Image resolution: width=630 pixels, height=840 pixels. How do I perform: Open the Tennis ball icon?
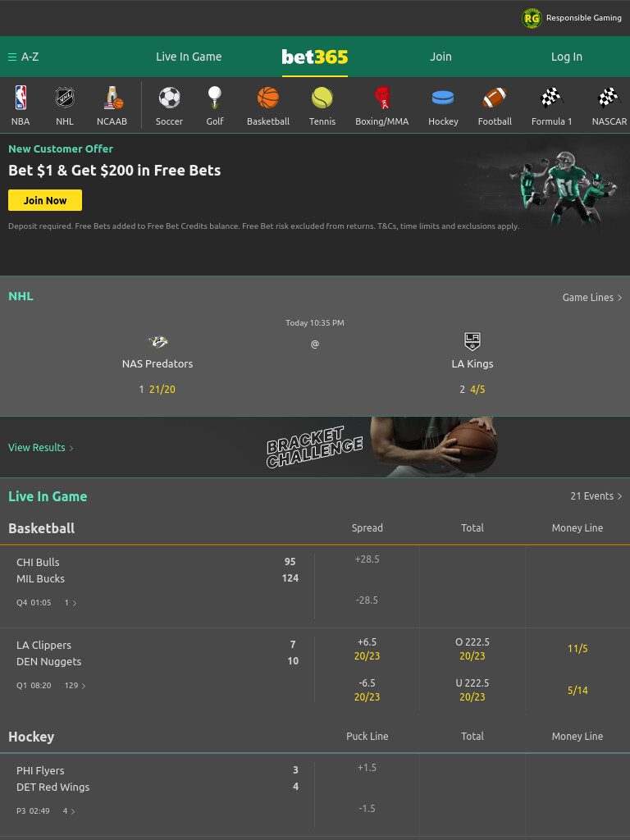tap(322, 98)
